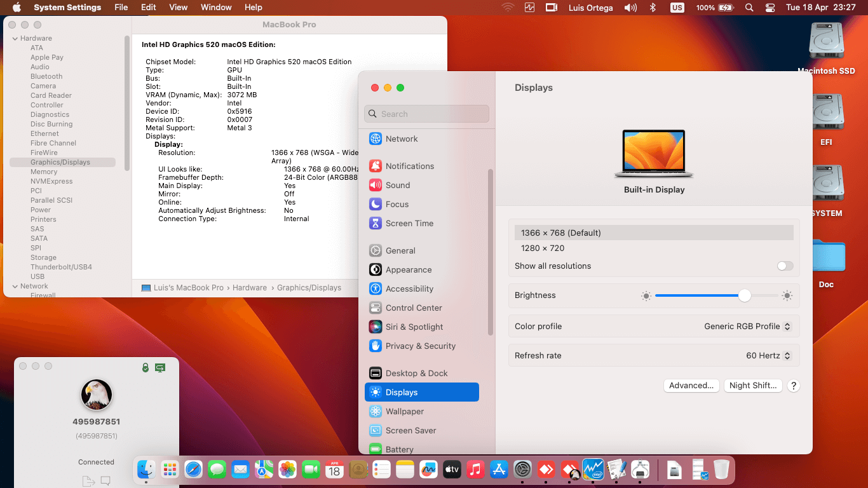
Task: Click the volume icon in menu bar
Action: pos(630,8)
